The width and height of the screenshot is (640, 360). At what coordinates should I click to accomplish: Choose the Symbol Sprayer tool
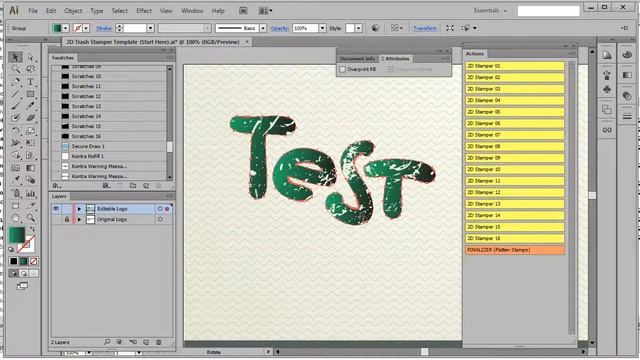(x=16, y=193)
